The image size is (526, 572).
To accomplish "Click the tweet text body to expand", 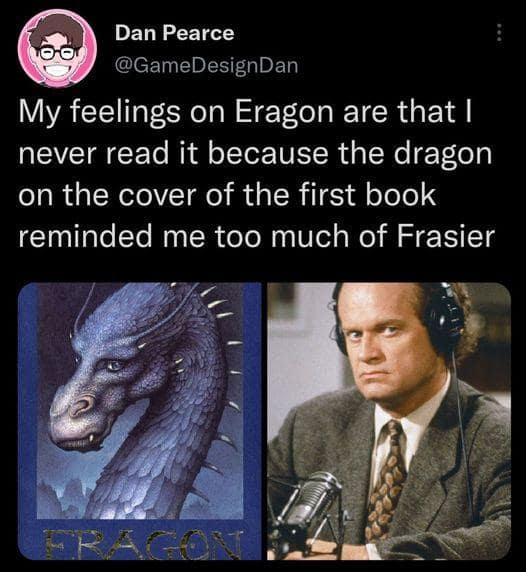I will [256, 174].
